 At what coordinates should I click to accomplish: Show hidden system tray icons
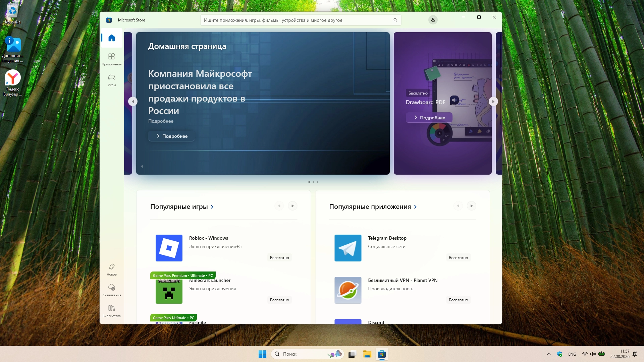click(x=549, y=354)
